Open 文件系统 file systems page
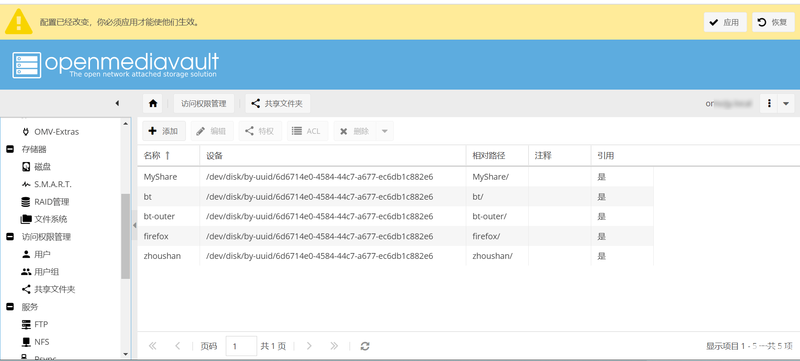This screenshot has width=800, height=361. click(x=44, y=219)
